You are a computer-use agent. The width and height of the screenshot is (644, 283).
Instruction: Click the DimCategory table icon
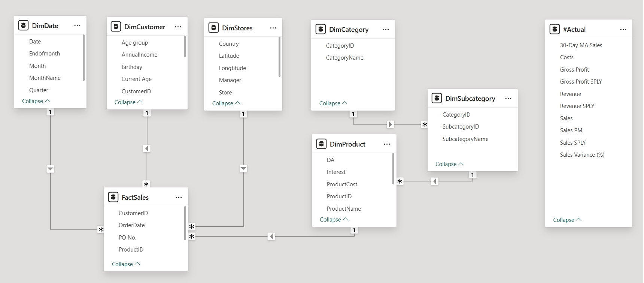coord(321,29)
